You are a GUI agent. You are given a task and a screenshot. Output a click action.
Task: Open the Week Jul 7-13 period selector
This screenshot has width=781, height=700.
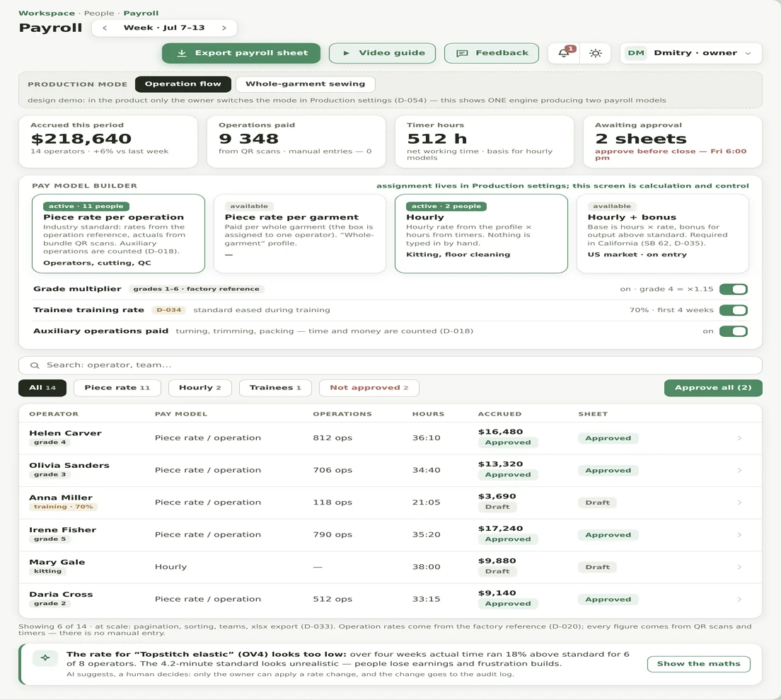(x=164, y=28)
